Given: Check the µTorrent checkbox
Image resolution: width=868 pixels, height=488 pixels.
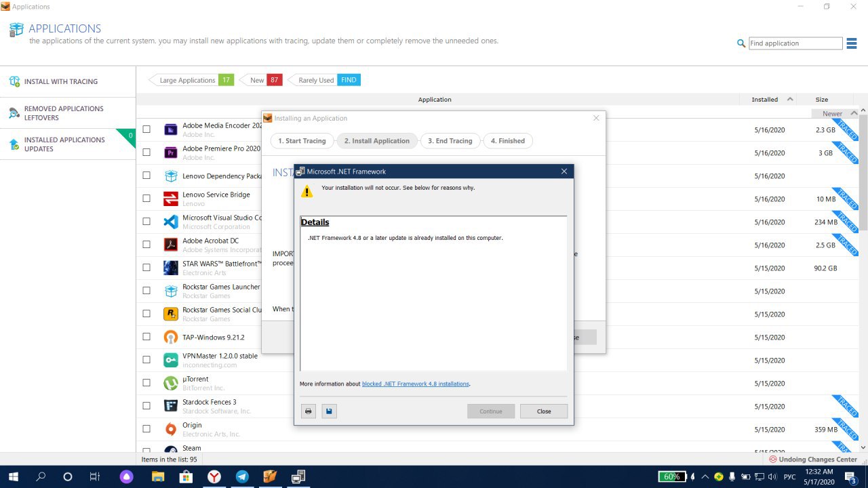Looking at the screenshot, I should [x=146, y=382].
